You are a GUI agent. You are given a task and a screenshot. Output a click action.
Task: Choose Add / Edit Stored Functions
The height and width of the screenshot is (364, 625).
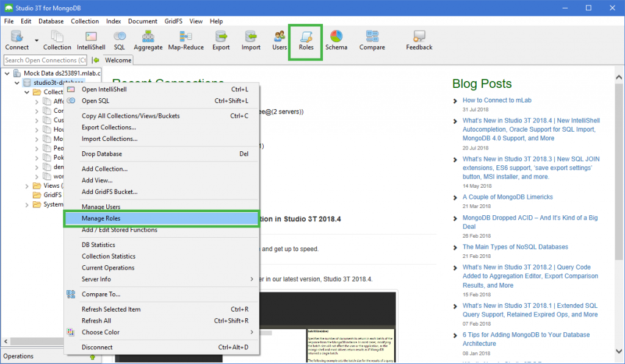[x=162, y=230]
